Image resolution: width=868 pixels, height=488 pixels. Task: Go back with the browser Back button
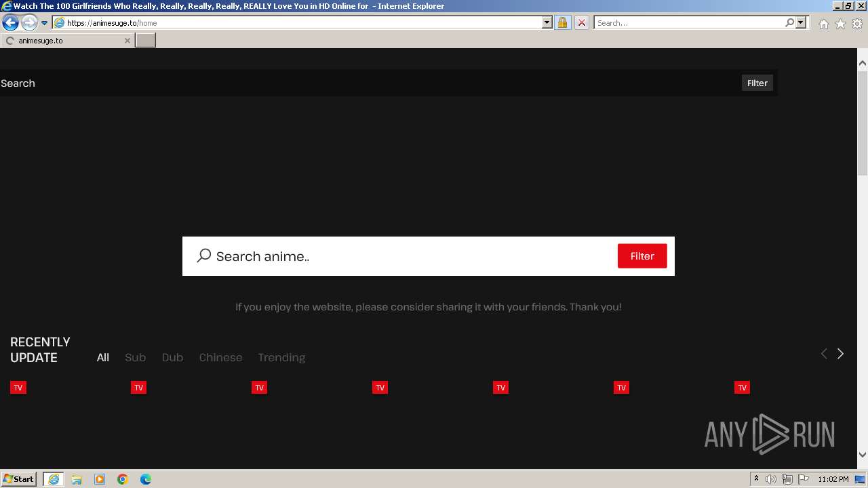point(10,22)
